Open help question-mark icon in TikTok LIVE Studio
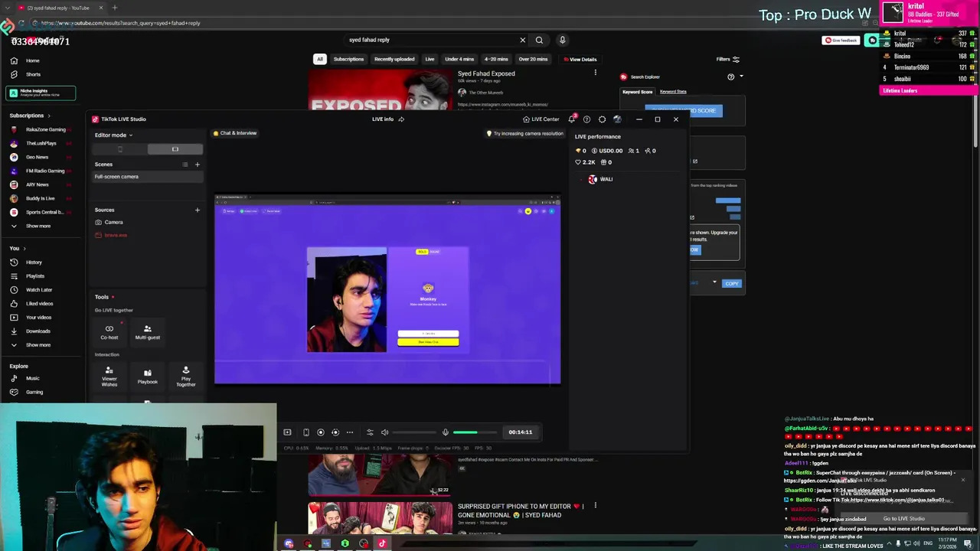 click(586, 119)
